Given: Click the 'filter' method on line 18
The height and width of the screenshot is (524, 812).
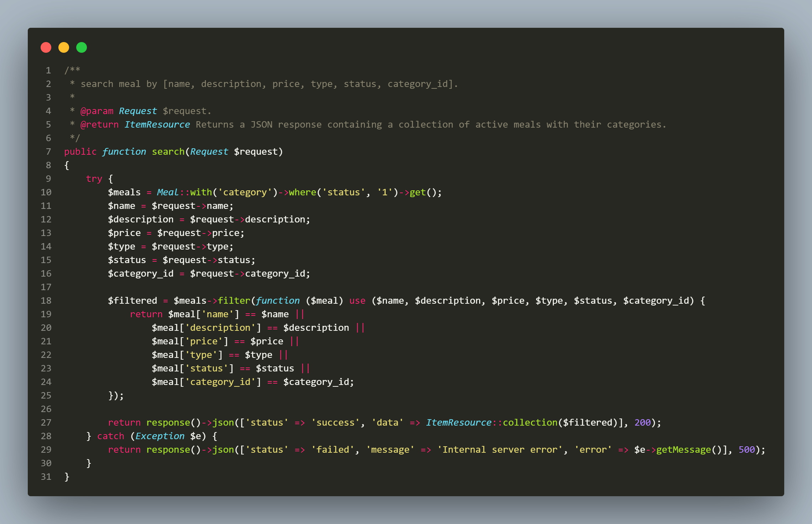Looking at the screenshot, I should point(234,301).
